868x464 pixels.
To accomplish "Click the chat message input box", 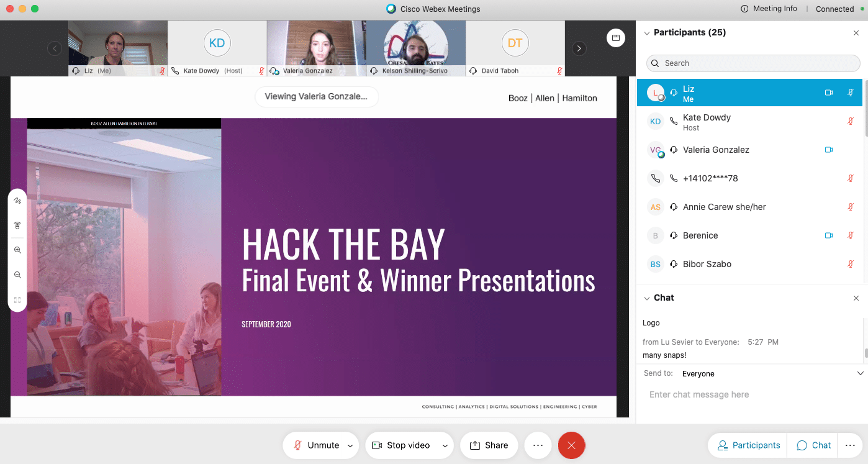I will [x=751, y=394].
